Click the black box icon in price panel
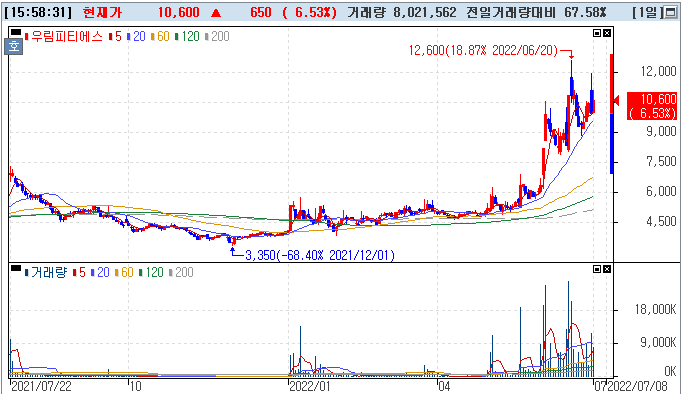 pyautogui.click(x=15, y=32)
